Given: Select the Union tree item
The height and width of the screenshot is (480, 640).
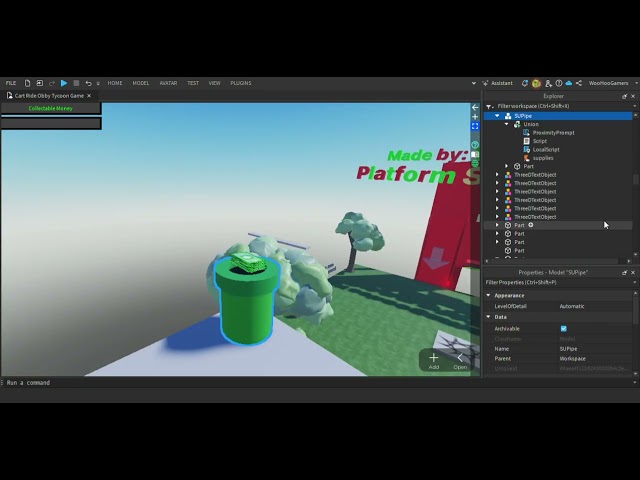Looking at the screenshot, I should click(x=531, y=124).
